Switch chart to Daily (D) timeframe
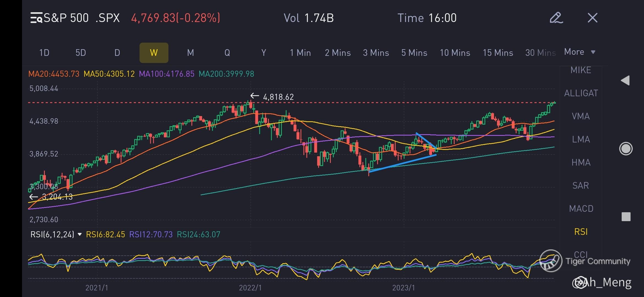This screenshot has height=297, width=644. (x=117, y=53)
